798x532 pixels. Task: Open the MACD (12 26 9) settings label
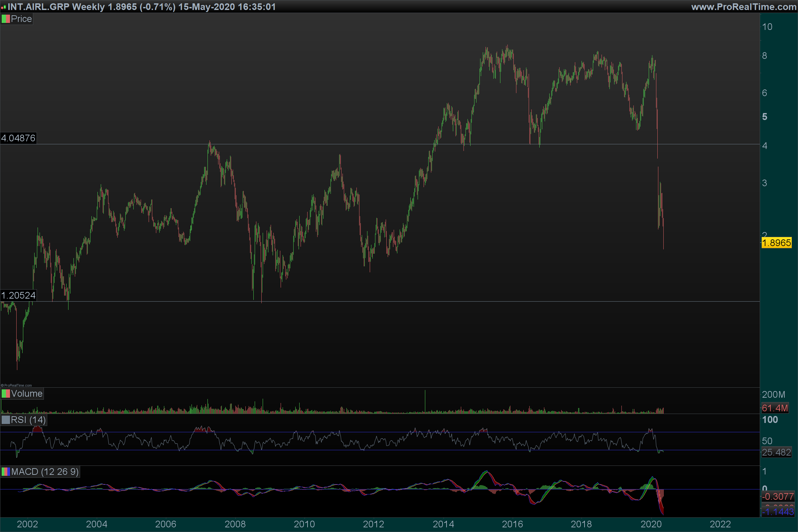pyautogui.click(x=45, y=471)
